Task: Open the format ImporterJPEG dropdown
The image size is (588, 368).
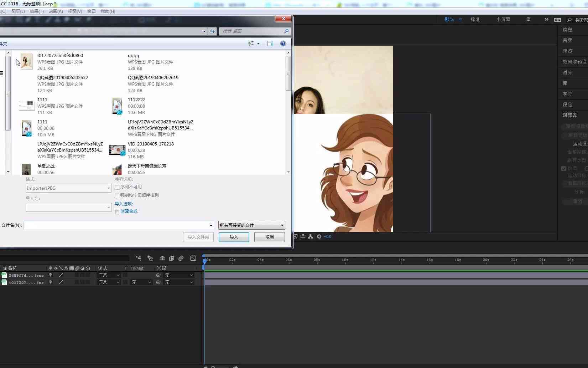Action: click(69, 188)
